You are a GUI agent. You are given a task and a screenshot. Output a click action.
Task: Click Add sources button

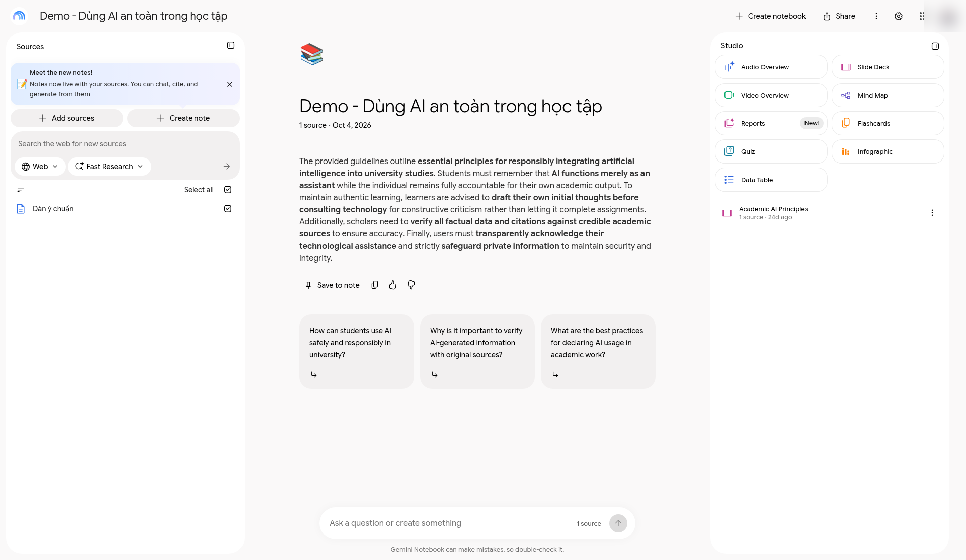pos(67,118)
